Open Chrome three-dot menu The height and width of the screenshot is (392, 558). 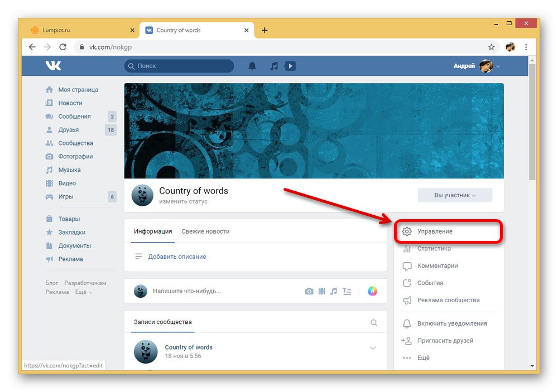point(526,47)
